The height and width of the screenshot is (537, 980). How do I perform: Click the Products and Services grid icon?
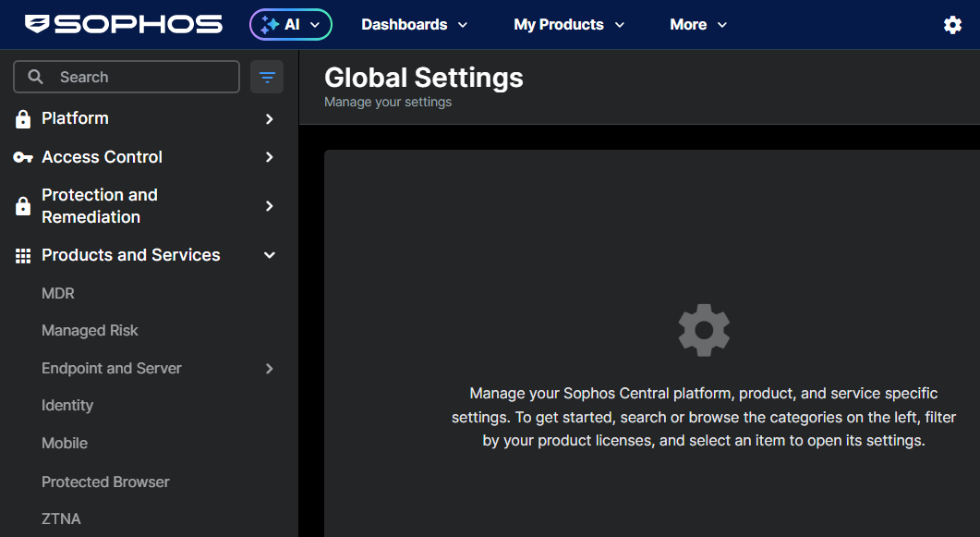point(23,256)
